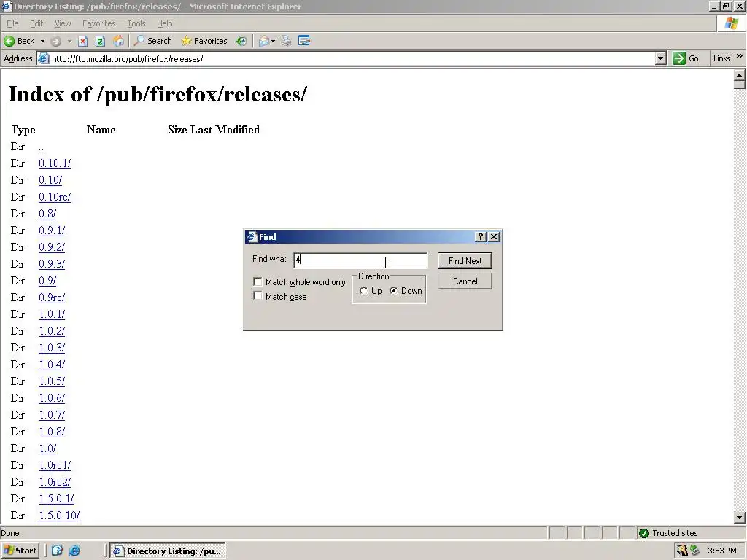Open the 0.9.2/ directory link
Viewport: 747px width, 560px height.
(x=52, y=247)
